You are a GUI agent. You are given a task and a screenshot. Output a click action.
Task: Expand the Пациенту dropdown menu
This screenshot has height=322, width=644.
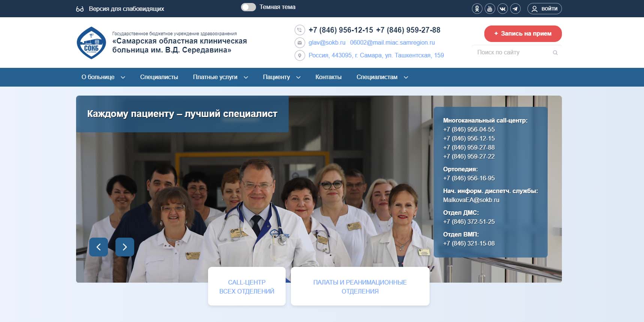[282, 77]
